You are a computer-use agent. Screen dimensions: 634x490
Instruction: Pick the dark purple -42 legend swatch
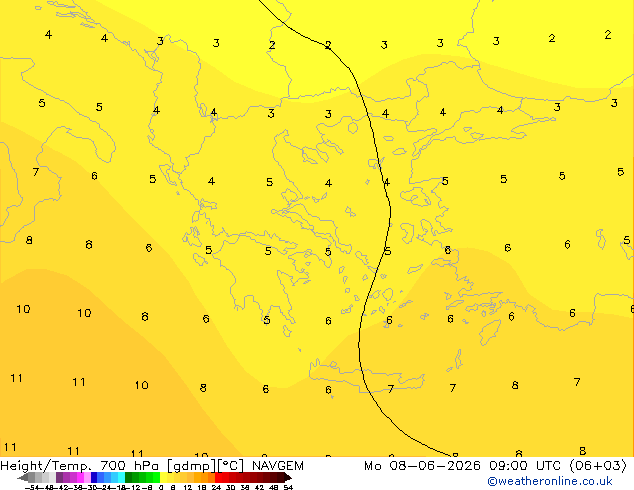pyautogui.click(x=59, y=477)
